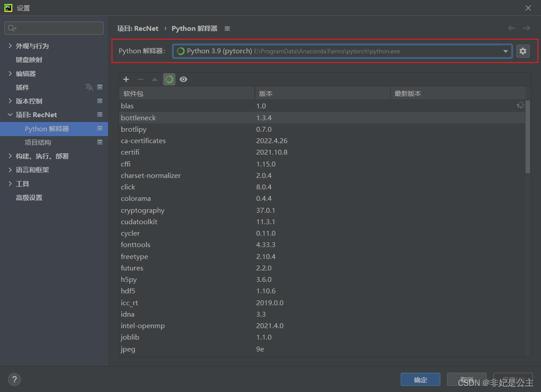Toggle the Conda package manager icon
Screen dimensions: 541x392
coord(169,79)
